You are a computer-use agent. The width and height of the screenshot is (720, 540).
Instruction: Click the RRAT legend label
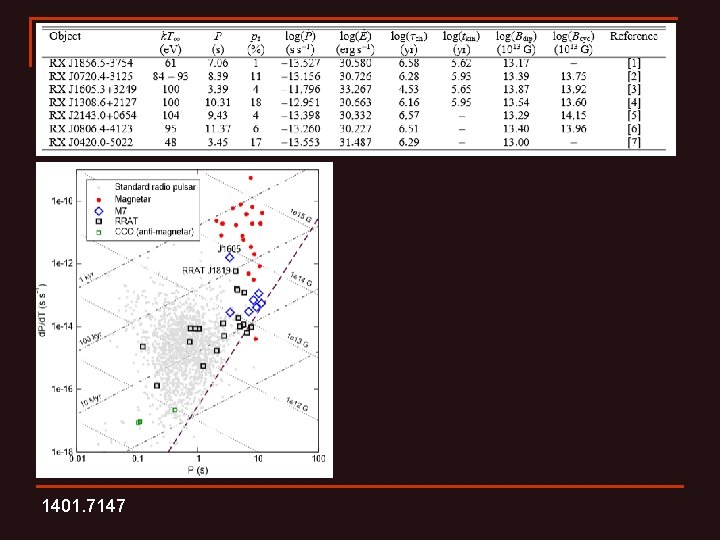pyautogui.click(x=126, y=221)
